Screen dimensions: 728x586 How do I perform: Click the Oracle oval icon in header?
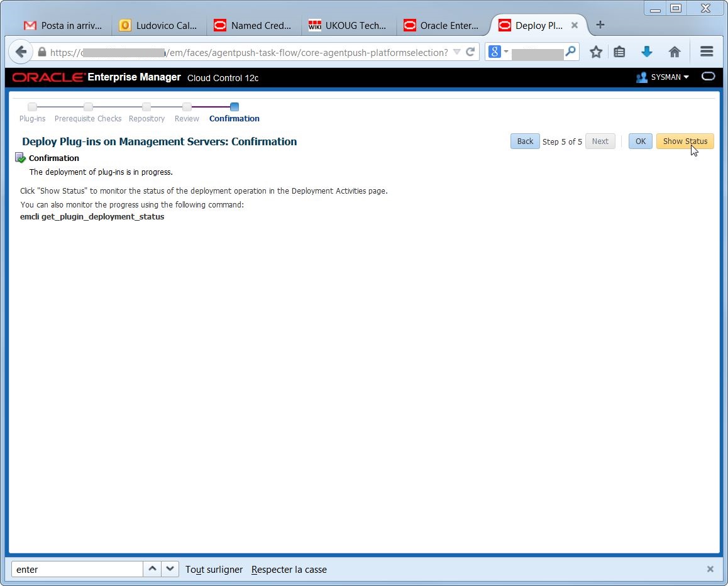(708, 77)
